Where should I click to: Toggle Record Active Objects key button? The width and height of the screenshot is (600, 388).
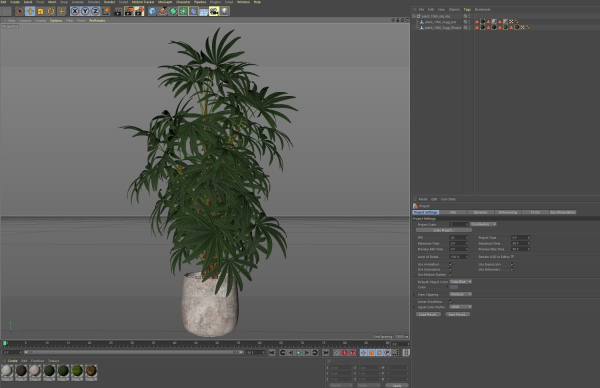(x=344, y=352)
